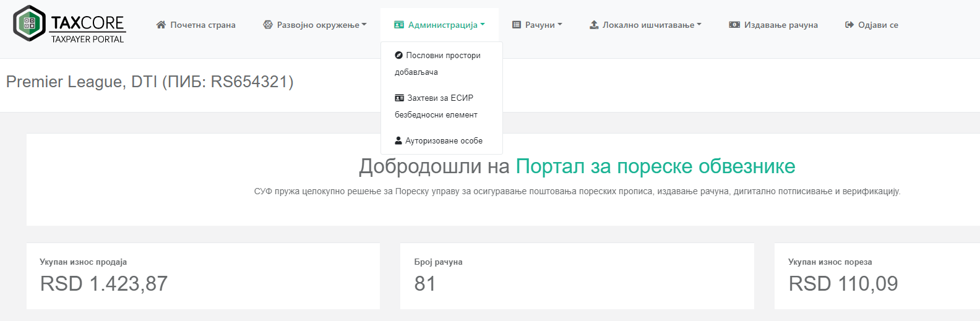Click the Администрација menu label
980x321 pixels.
point(443,25)
